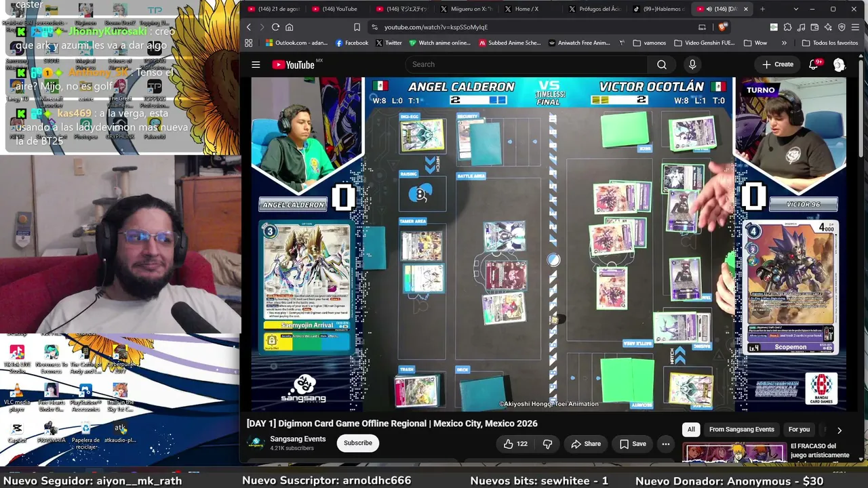Click the Digimon match video player

pyautogui.click(x=549, y=244)
